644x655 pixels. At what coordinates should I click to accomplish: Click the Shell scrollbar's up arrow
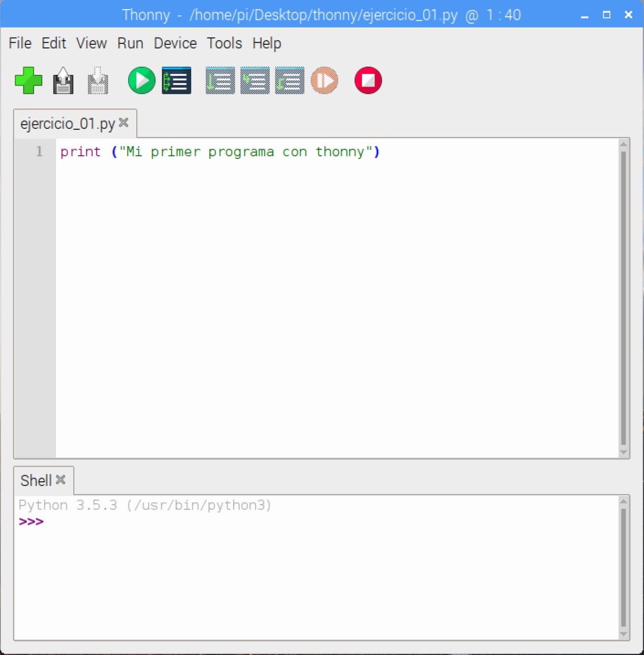(x=624, y=501)
